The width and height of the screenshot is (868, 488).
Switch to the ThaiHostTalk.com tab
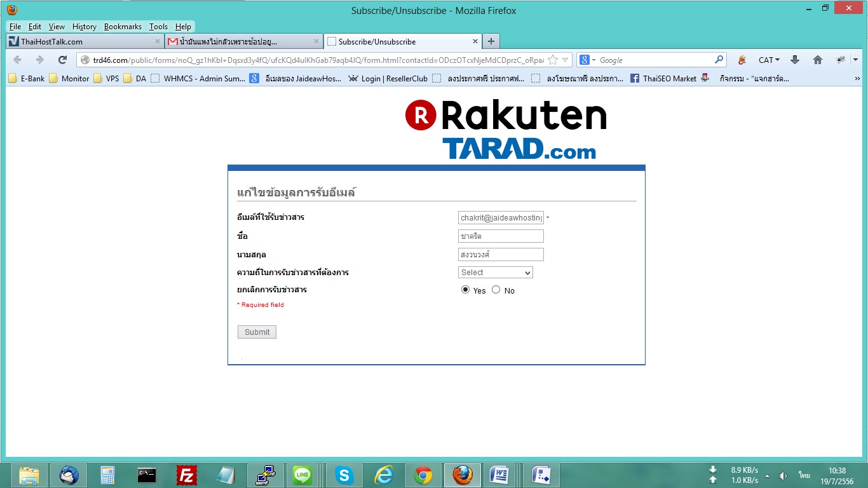[x=85, y=41]
